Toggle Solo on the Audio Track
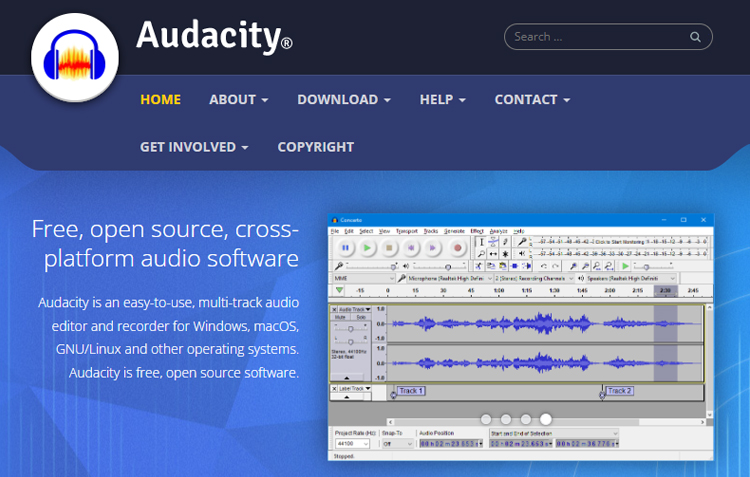 tap(361, 317)
